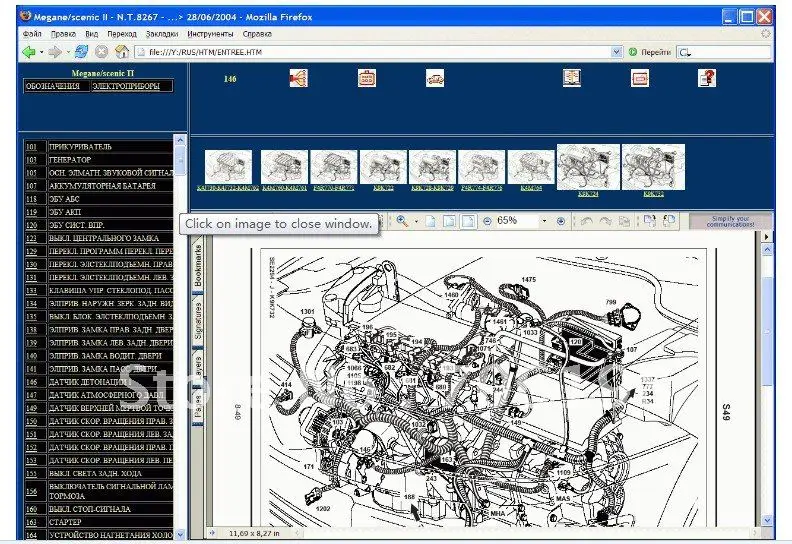This screenshot has height=544, width=792.
Task: Click the Firefox throbber icon by menu bar
Action: coord(766,33)
